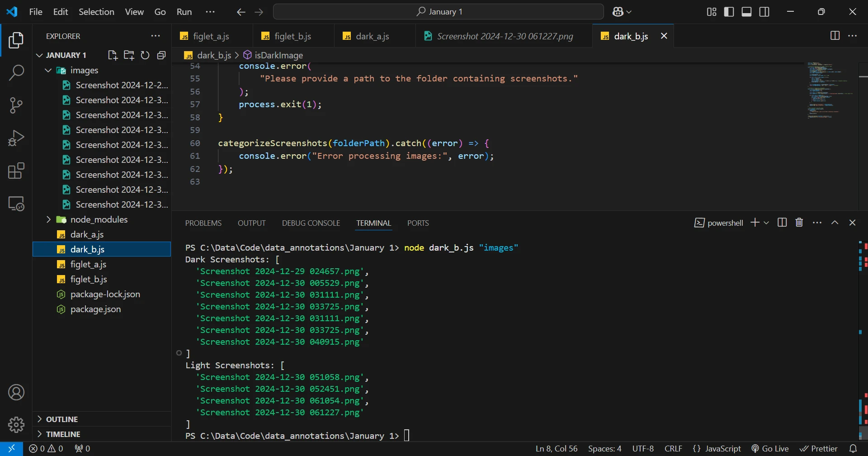This screenshot has width=868, height=456.
Task: Open the Extensions view
Action: pos(16,171)
